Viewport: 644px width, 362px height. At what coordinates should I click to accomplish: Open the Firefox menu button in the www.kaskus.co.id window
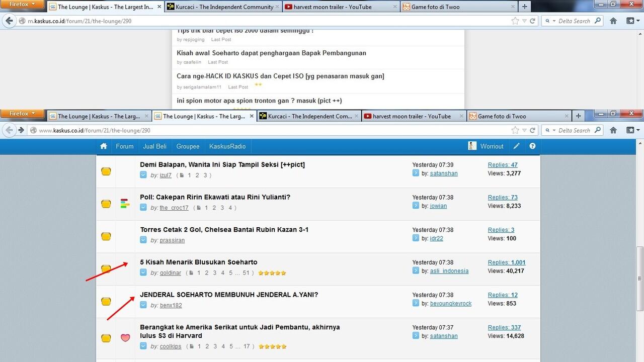pyautogui.click(x=23, y=114)
